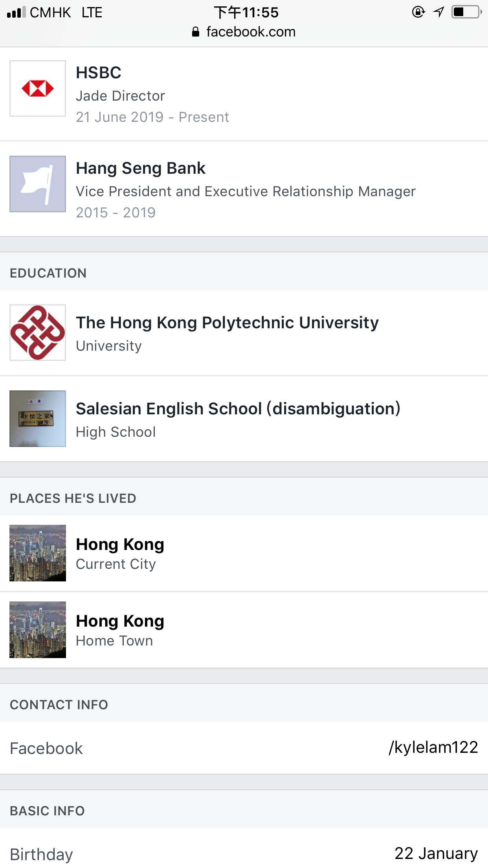Open The Hong Kong Polytechnic University link
The height and width of the screenshot is (868, 488).
(x=227, y=323)
